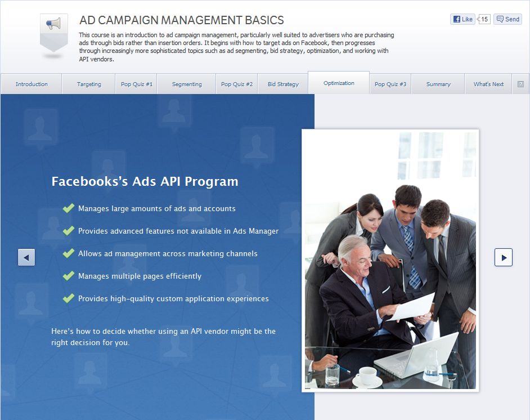Click the business team meeting photo
Image resolution: width=530 pixels, height=420 pixels.
390,260
